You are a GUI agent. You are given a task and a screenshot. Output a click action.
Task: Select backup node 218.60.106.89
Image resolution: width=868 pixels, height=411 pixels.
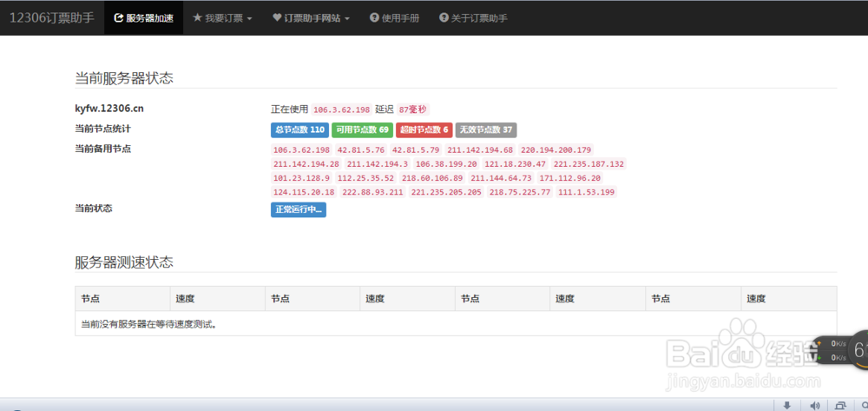(432, 178)
